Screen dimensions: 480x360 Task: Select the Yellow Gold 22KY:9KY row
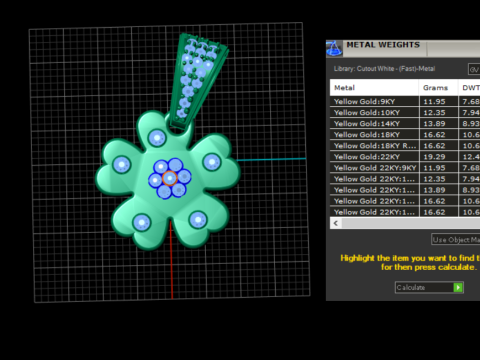(x=405, y=168)
